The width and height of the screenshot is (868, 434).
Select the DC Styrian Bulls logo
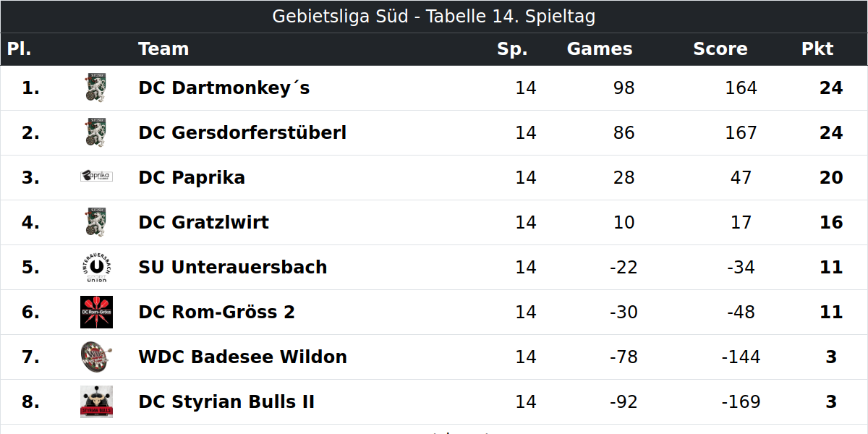pos(96,401)
